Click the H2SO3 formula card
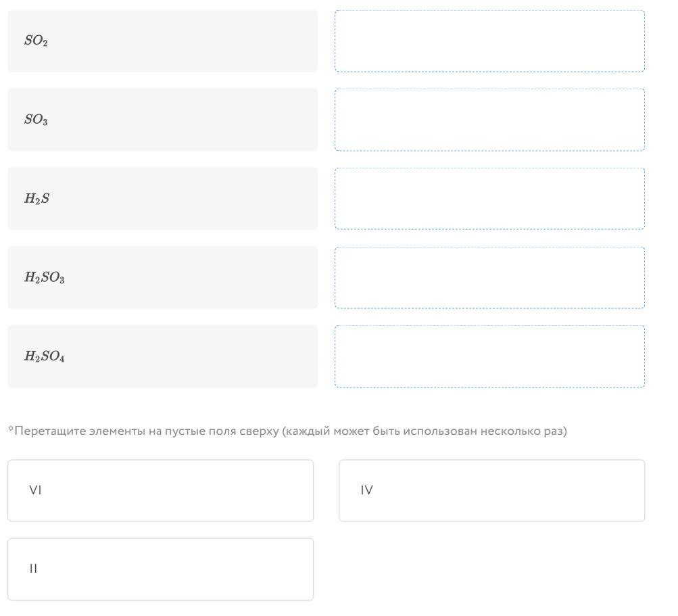This screenshot has height=616, width=678. pyautogui.click(x=163, y=278)
